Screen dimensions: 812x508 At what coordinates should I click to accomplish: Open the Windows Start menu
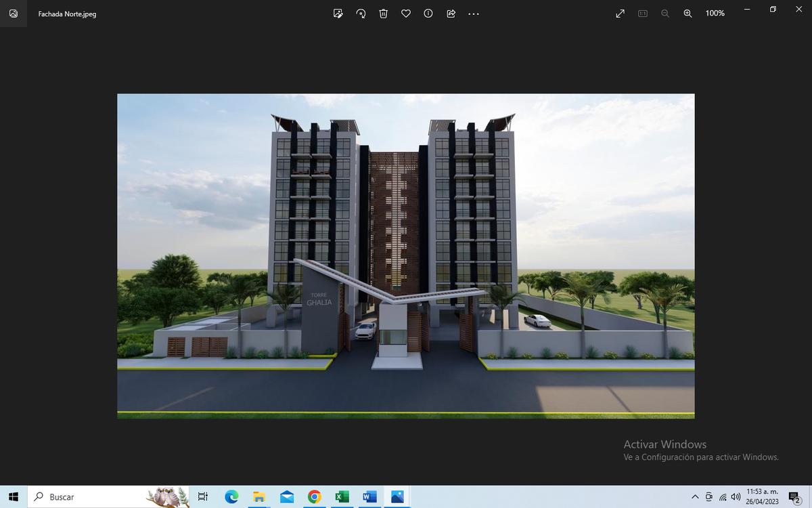point(13,496)
